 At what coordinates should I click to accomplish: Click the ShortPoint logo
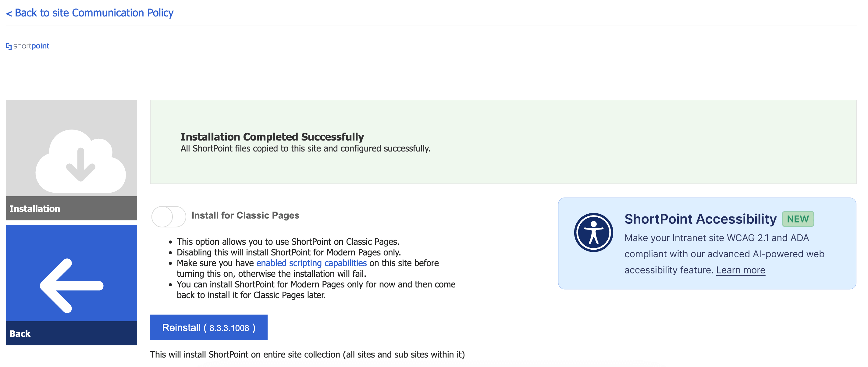pyautogui.click(x=28, y=46)
